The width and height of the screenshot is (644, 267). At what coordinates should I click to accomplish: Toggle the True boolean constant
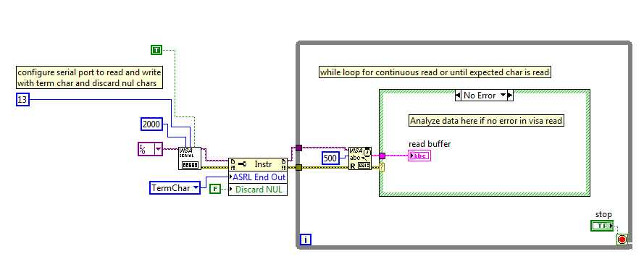click(x=156, y=50)
